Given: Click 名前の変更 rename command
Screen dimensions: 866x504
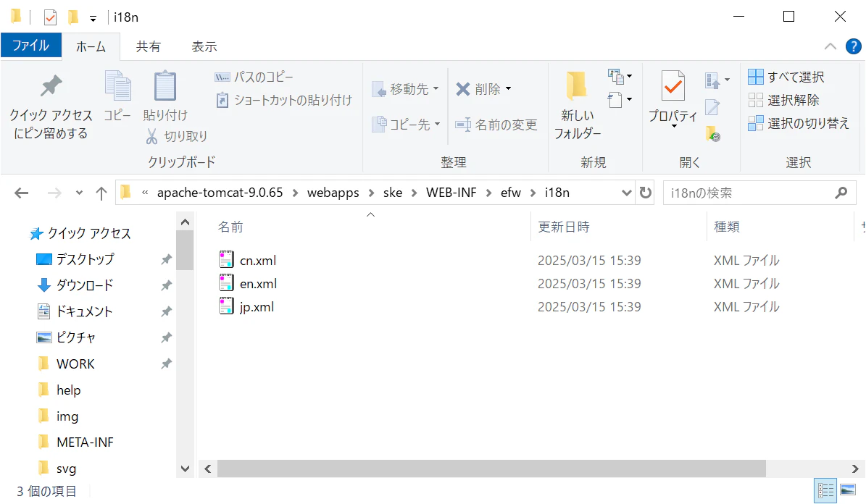Looking at the screenshot, I should (x=496, y=125).
